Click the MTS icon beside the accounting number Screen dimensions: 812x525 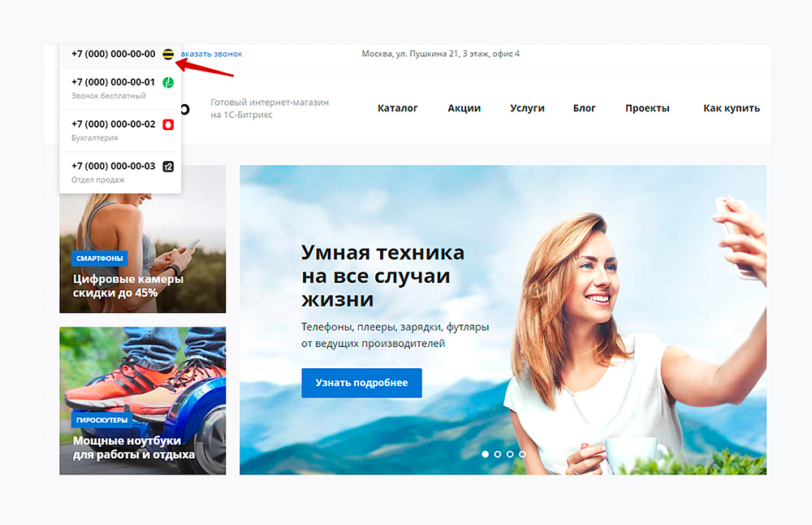(168, 126)
